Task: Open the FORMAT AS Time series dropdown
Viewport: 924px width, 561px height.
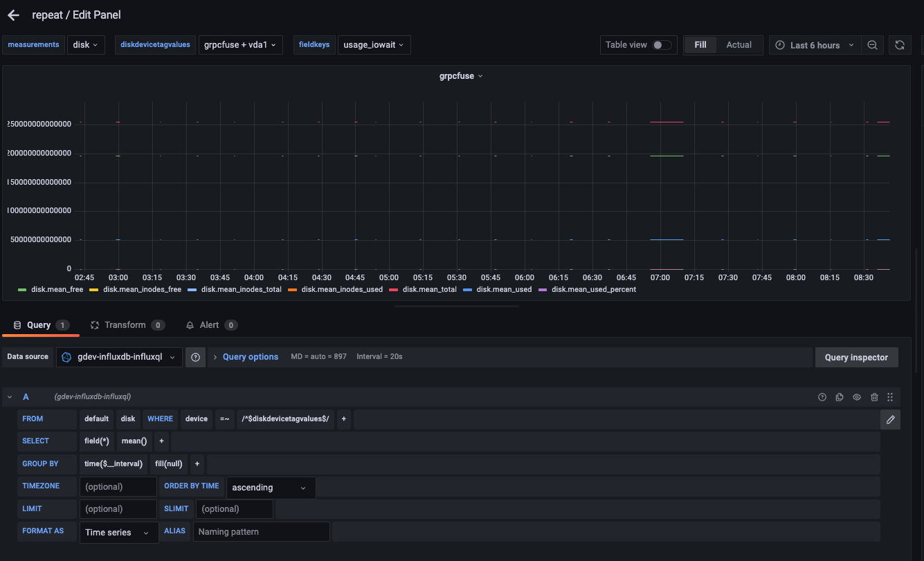Action: click(x=118, y=533)
